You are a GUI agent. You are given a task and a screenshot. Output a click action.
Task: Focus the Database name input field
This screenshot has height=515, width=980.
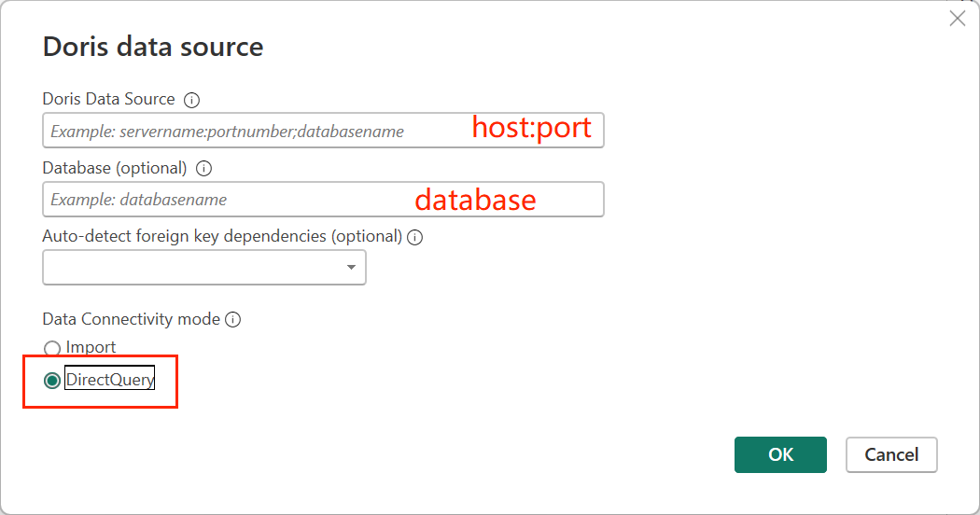pos(224,200)
